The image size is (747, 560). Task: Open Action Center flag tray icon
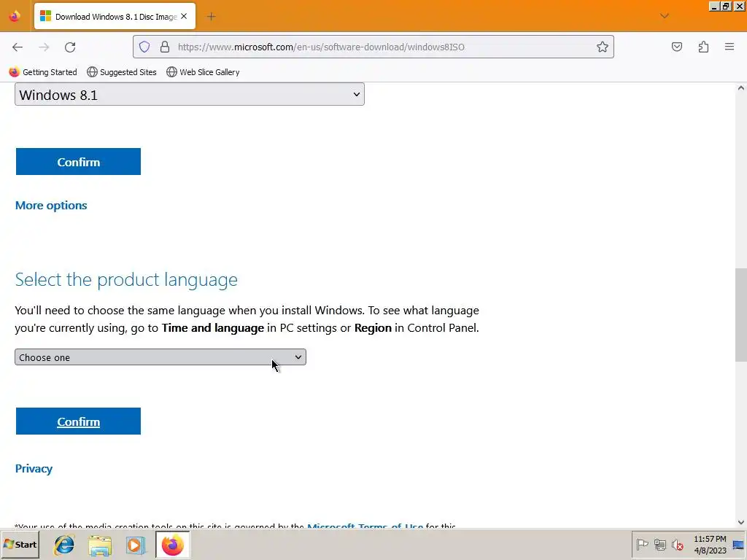pyautogui.click(x=642, y=544)
